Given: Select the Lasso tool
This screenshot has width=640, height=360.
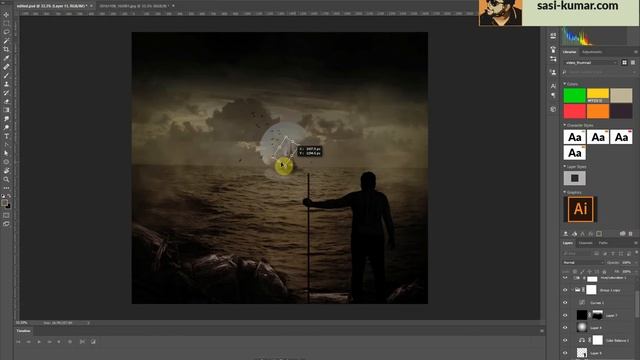Looking at the screenshot, I should 6,32.
